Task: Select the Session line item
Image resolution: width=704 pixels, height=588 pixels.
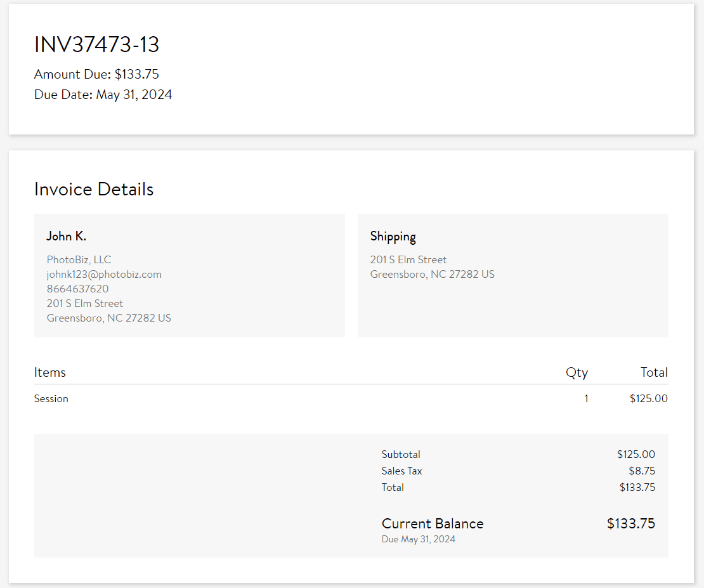Action: [x=51, y=398]
